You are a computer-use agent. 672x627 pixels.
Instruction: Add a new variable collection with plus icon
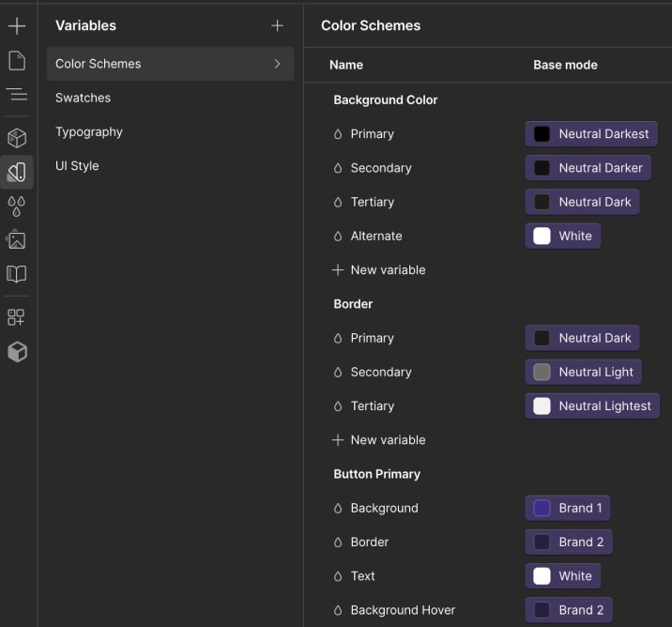point(277,25)
